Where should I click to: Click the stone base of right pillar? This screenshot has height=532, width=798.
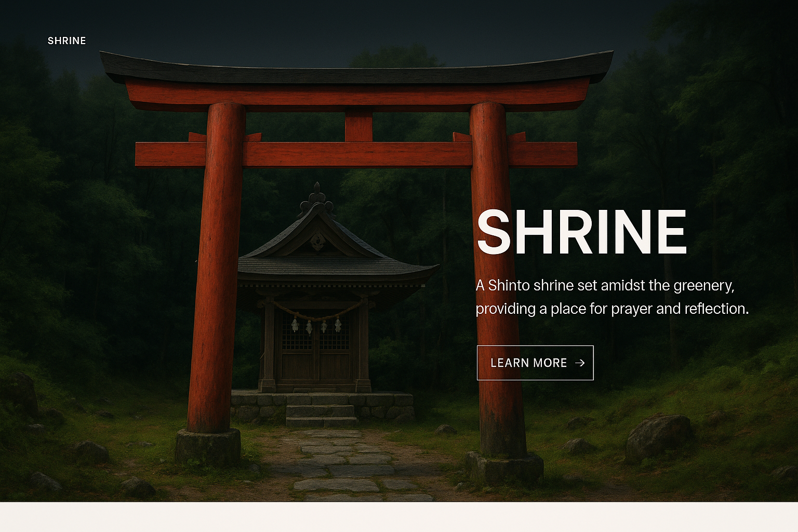505,468
